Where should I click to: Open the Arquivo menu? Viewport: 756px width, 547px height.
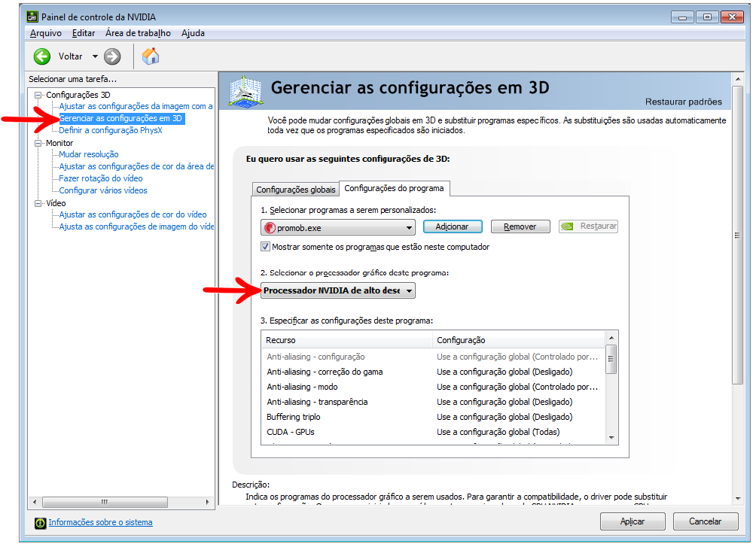tap(46, 33)
